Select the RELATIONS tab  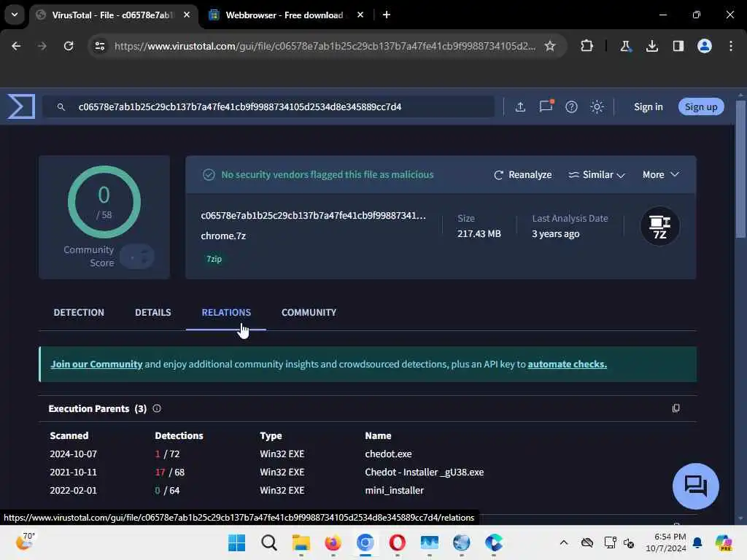[x=226, y=312]
